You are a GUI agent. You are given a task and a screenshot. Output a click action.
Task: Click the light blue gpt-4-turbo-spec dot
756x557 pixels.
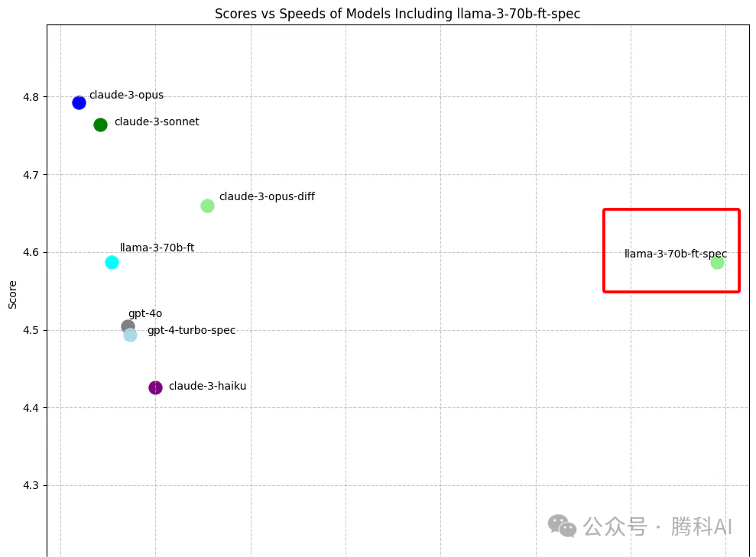[x=131, y=335]
